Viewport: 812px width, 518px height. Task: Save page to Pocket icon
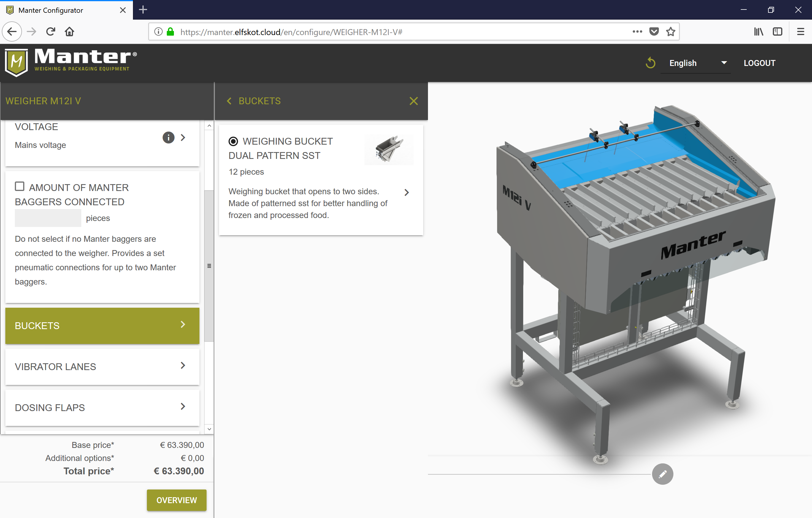654,32
